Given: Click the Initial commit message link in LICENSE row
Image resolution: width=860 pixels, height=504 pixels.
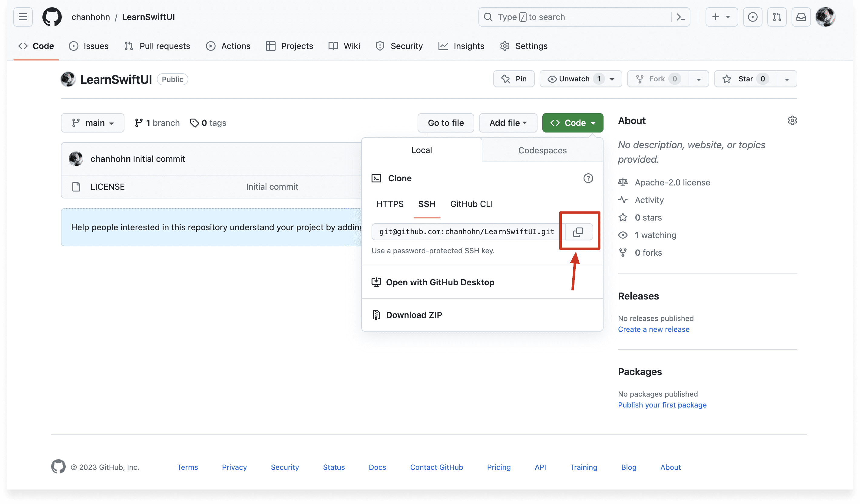Looking at the screenshot, I should pyautogui.click(x=272, y=187).
